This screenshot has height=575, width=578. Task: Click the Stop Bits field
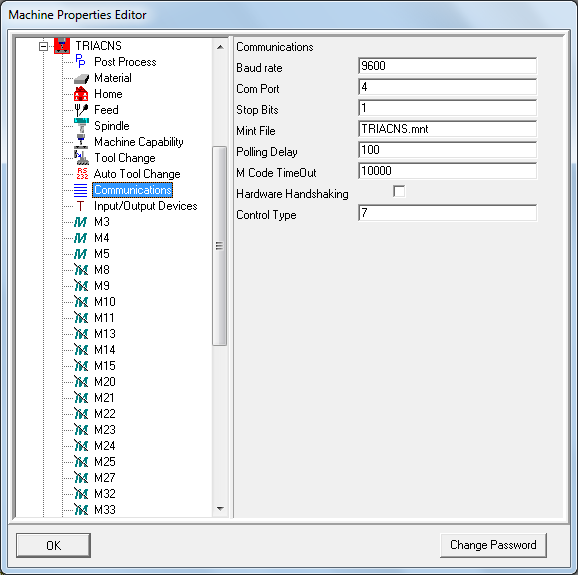point(447,108)
